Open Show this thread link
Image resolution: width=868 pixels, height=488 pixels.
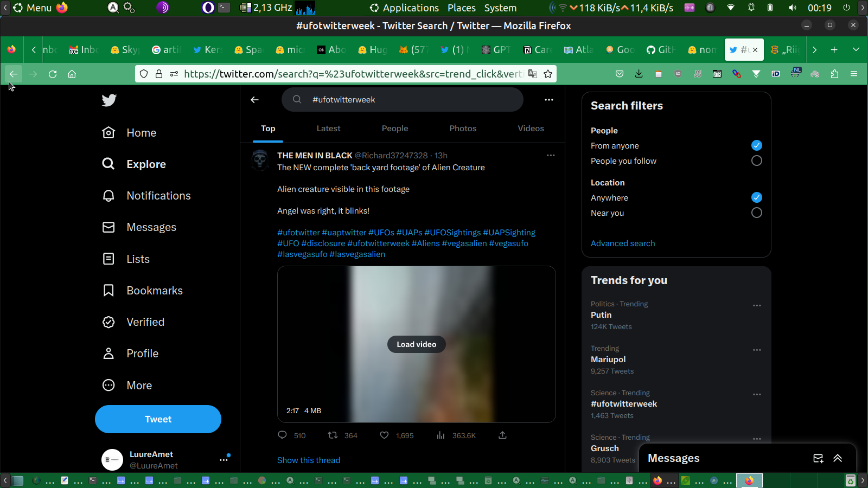tap(309, 460)
